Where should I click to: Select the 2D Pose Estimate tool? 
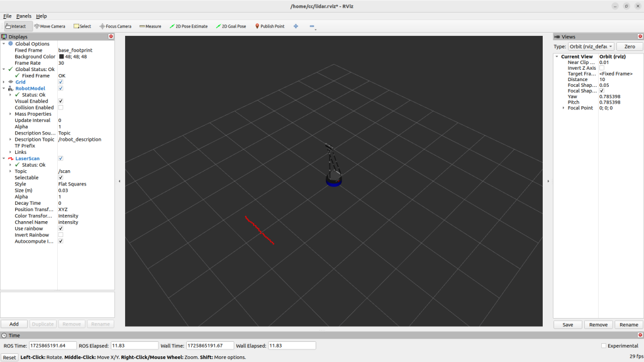tap(189, 26)
